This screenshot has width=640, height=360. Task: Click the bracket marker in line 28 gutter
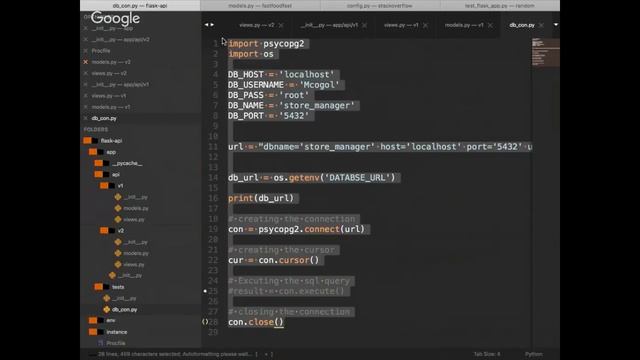(x=205, y=322)
